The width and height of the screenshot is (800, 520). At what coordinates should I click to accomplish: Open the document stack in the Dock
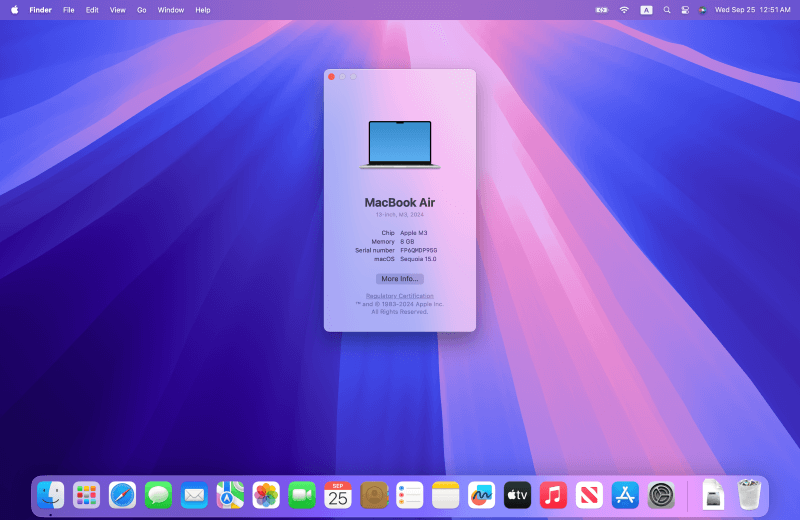(x=713, y=495)
